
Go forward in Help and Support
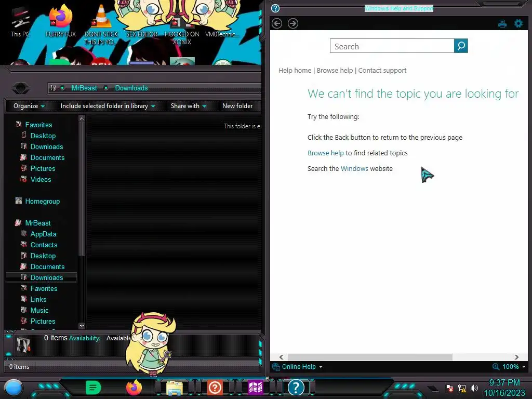293,23
